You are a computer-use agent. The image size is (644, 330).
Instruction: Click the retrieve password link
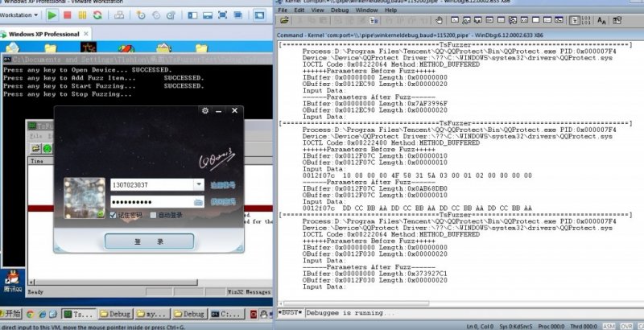point(223,201)
